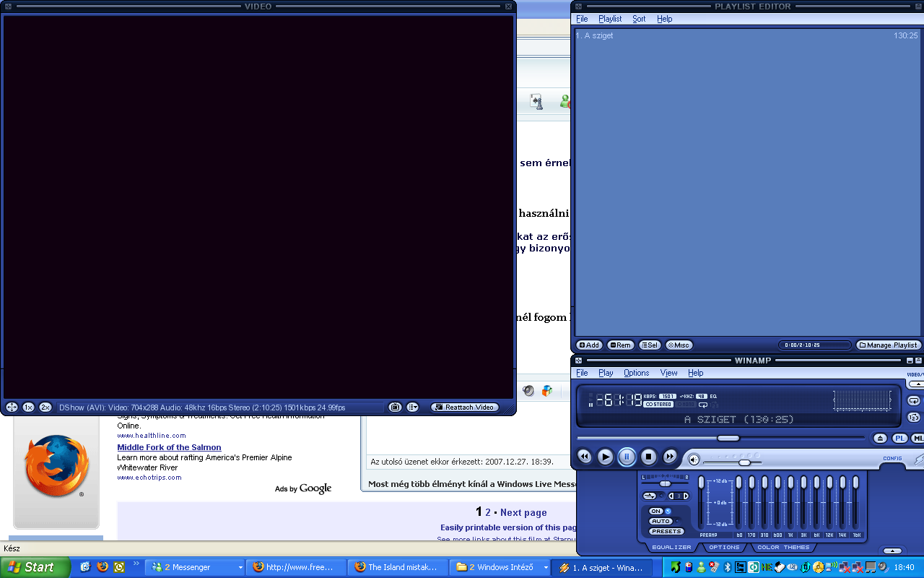Screen dimensions: 924x578
Task: Skip to next track in Winamp
Action: pos(670,457)
